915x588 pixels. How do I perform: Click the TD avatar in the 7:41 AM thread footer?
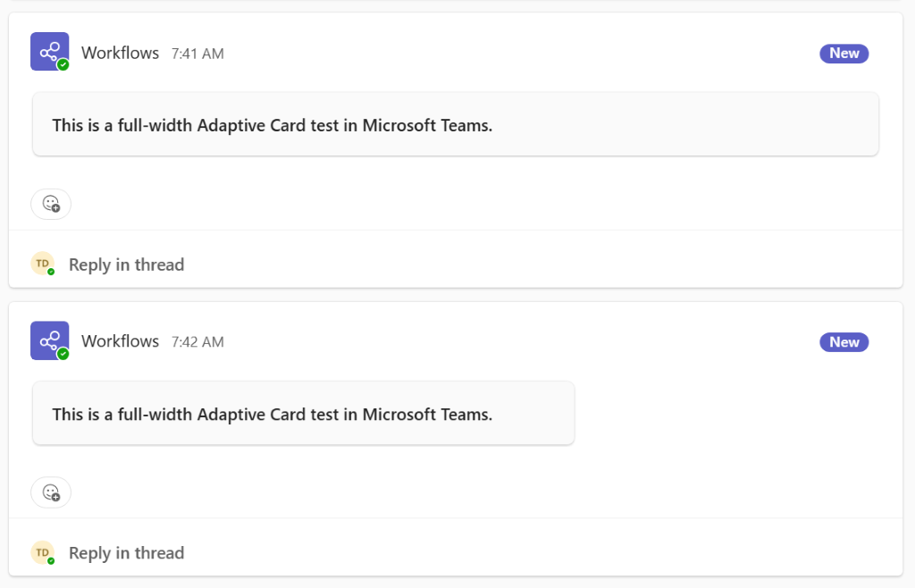tap(42, 263)
